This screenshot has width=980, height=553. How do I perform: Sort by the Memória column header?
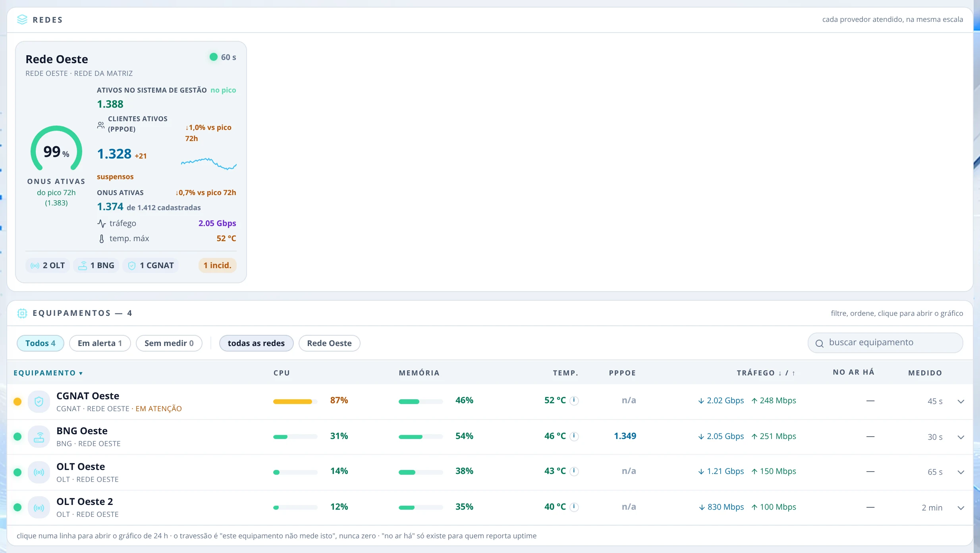tap(419, 373)
